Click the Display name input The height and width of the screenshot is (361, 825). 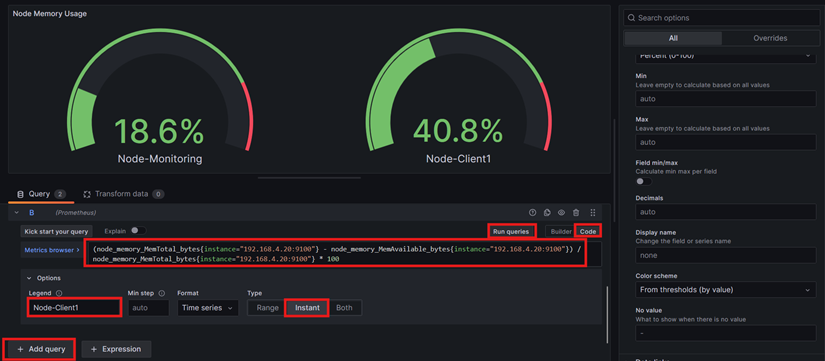(x=726, y=256)
